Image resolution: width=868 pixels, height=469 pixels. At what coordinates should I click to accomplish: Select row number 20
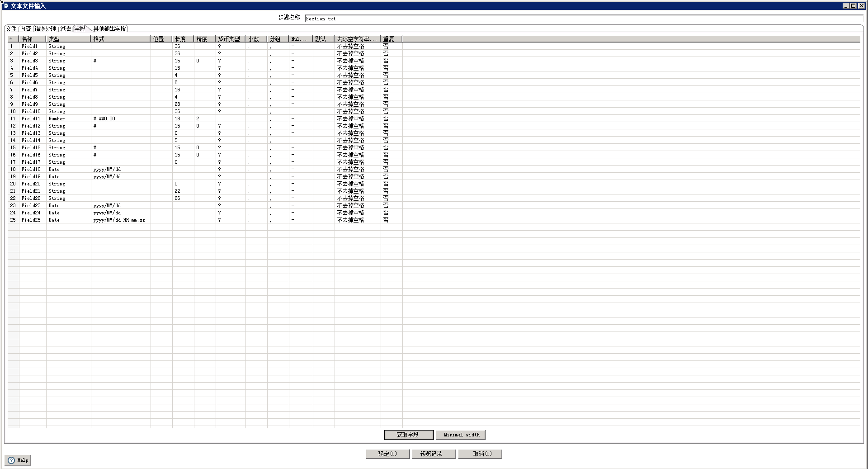coord(13,184)
